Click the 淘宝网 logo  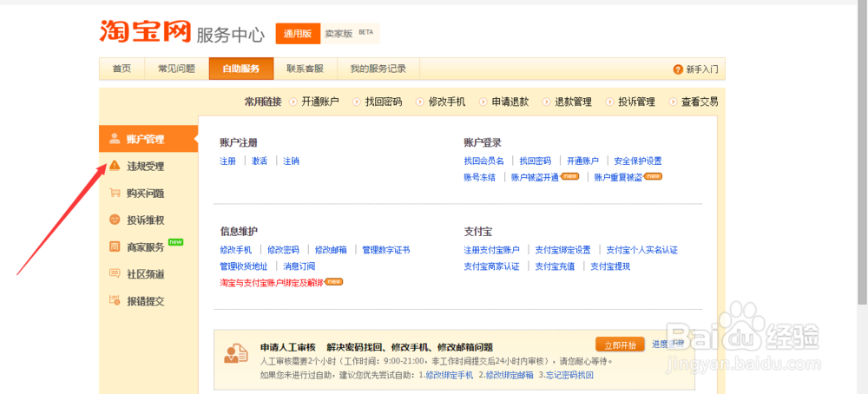pos(145,31)
